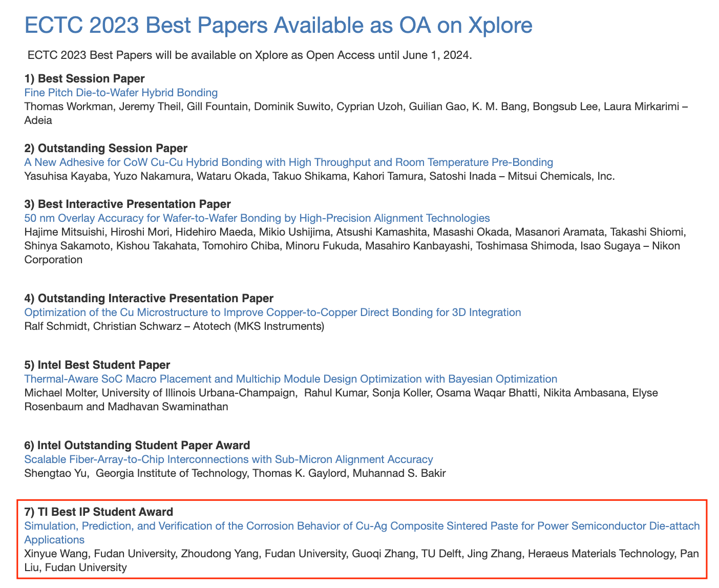The height and width of the screenshot is (588, 719).
Task: Click the Mitsui Chemicals author list line
Action: (x=319, y=176)
